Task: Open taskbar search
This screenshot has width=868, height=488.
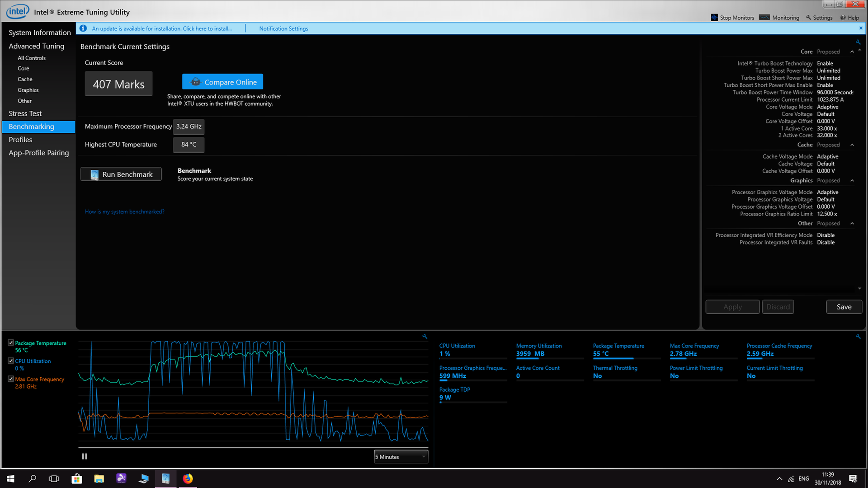Action: 33,479
